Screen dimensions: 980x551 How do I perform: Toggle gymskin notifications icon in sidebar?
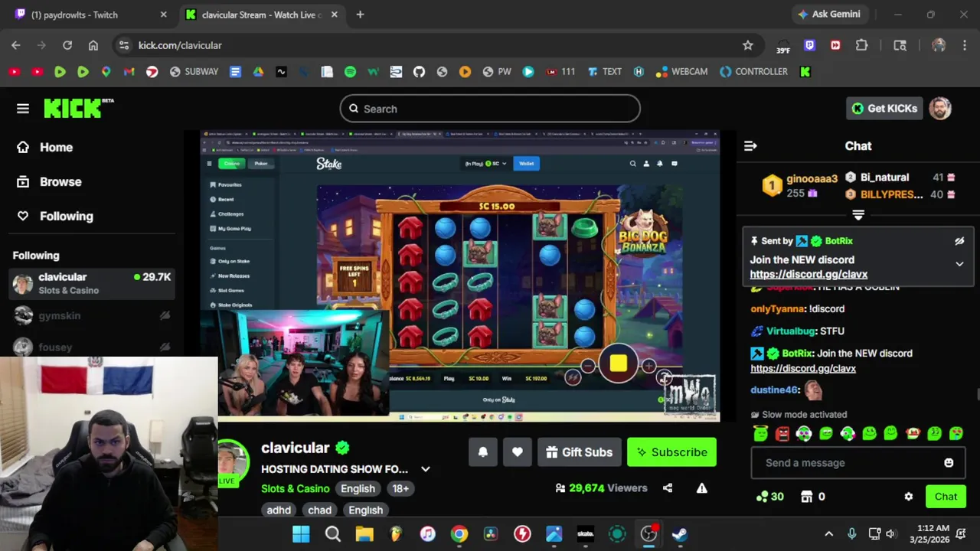[x=165, y=316]
